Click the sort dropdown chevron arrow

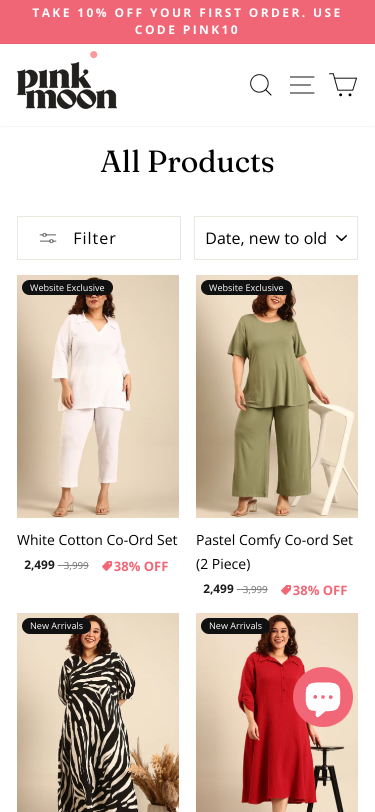341,238
